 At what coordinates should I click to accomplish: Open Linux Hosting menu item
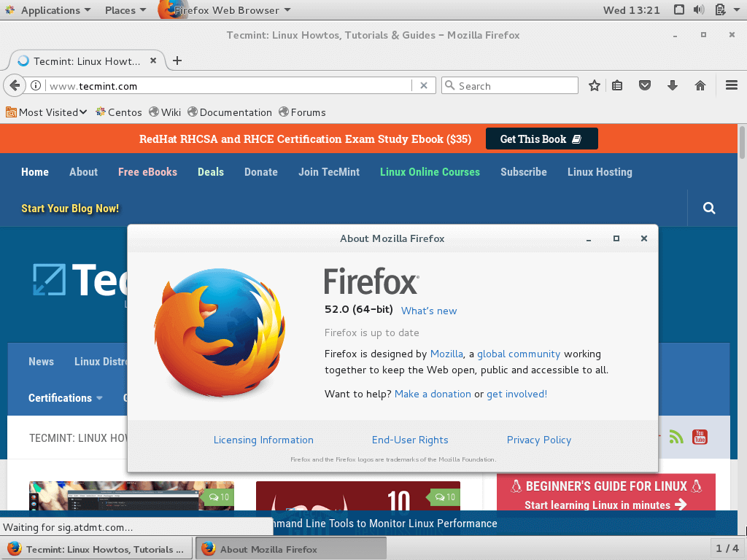tap(600, 172)
